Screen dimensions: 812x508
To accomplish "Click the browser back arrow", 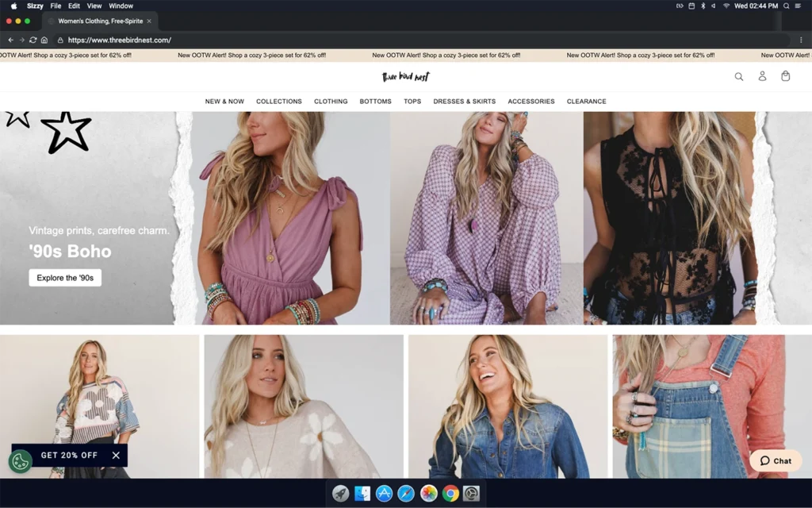I will (x=10, y=40).
